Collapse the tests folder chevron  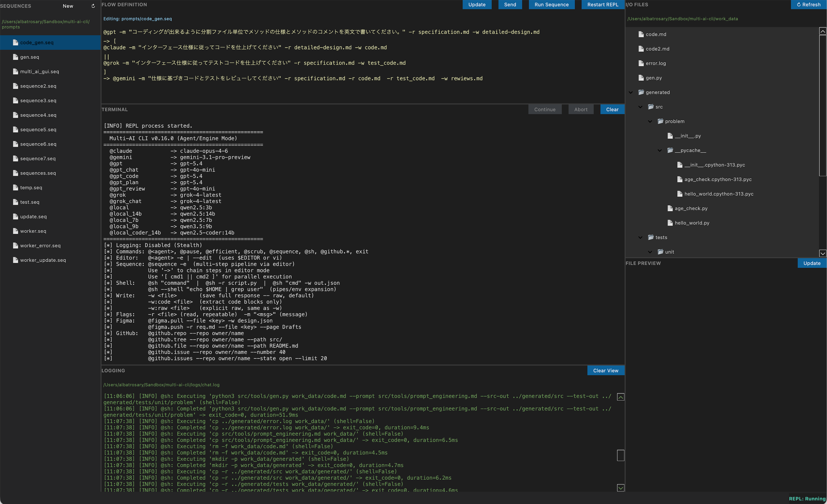point(640,237)
